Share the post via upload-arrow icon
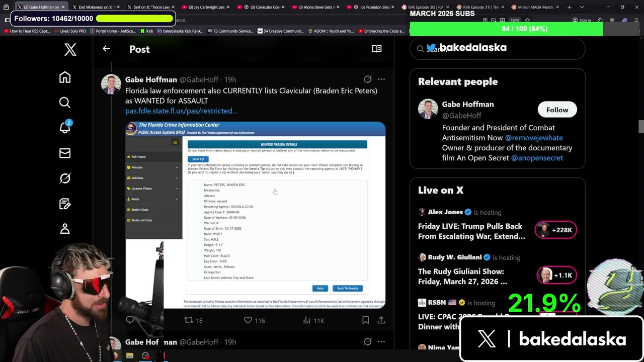 (x=381, y=320)
